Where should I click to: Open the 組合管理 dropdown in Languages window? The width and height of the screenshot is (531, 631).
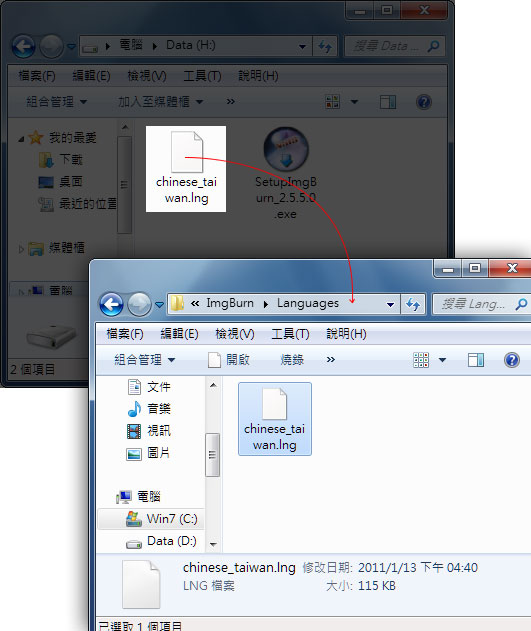[x=144, y=359]
